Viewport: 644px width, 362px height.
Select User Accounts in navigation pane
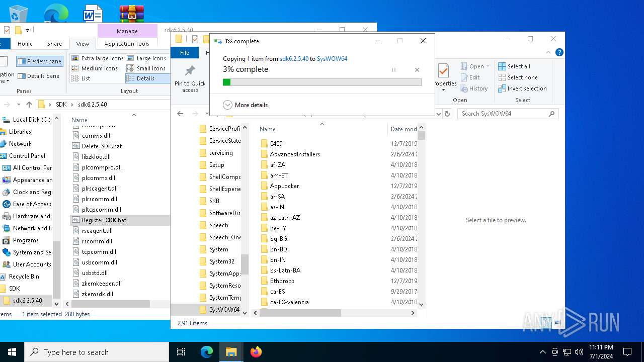point(32,264)
